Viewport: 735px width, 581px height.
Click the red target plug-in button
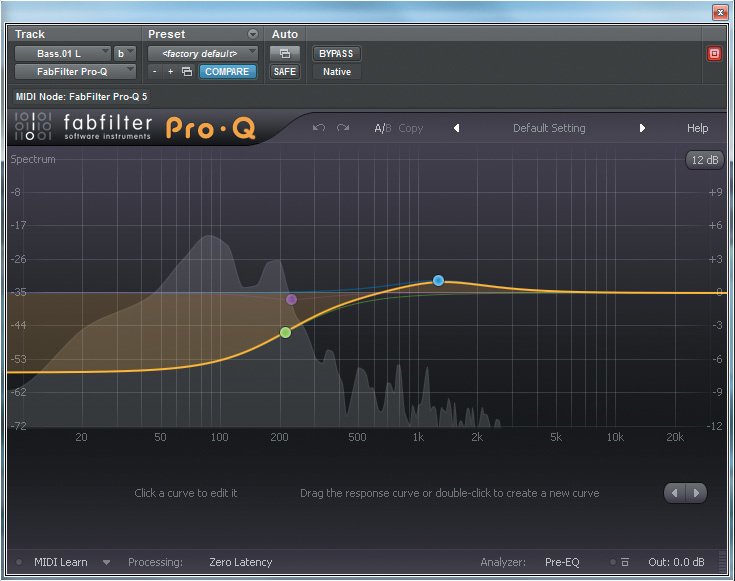(x=714, y=53)
